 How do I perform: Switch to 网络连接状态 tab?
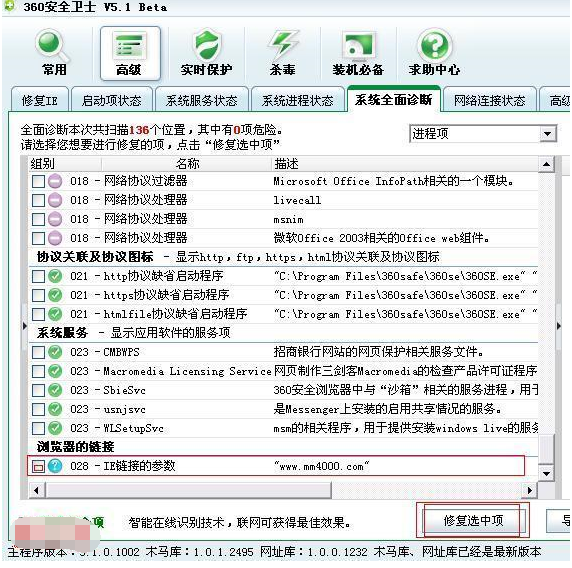coord(490,100)
